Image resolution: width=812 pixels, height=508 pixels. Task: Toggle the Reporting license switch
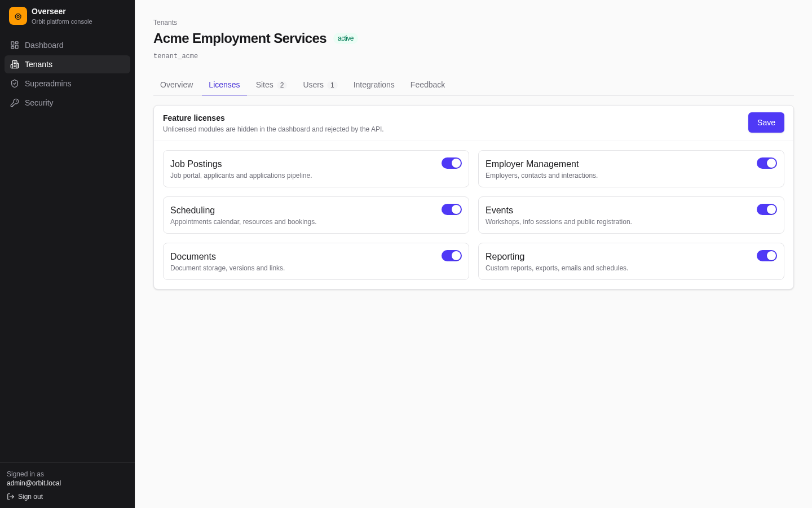point(767,256)
